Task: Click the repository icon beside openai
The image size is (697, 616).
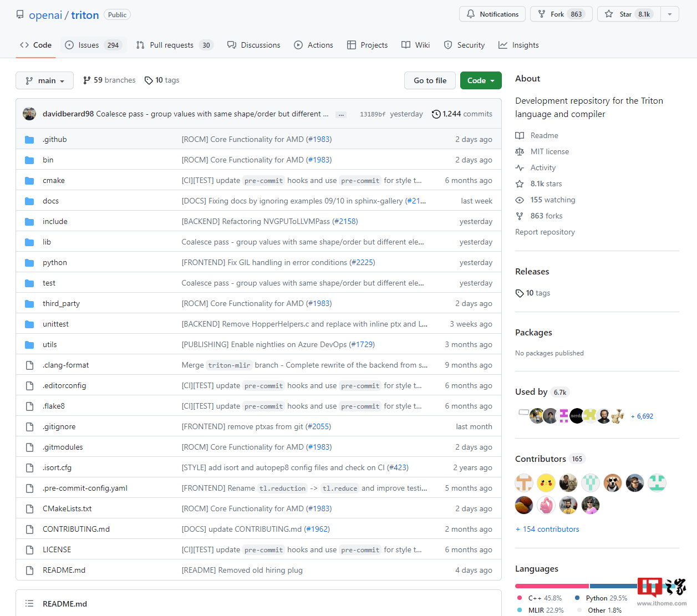Action: click(20, 14)
